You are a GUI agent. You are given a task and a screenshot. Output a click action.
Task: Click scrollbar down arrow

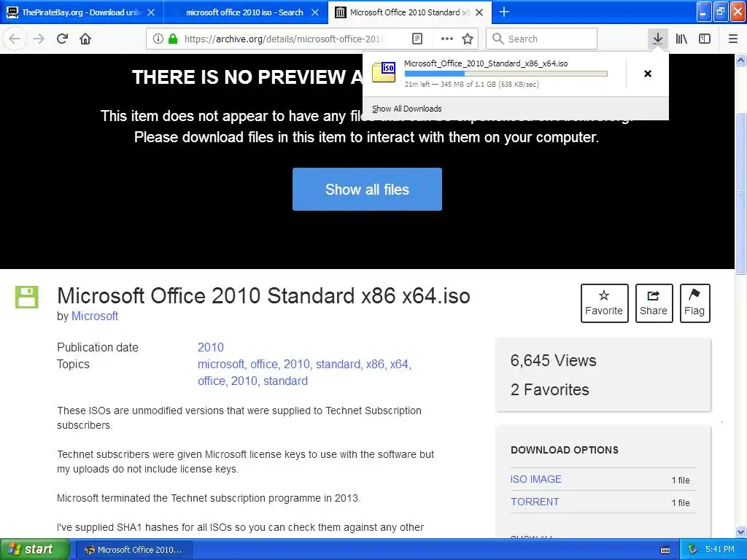click(740, 532)
